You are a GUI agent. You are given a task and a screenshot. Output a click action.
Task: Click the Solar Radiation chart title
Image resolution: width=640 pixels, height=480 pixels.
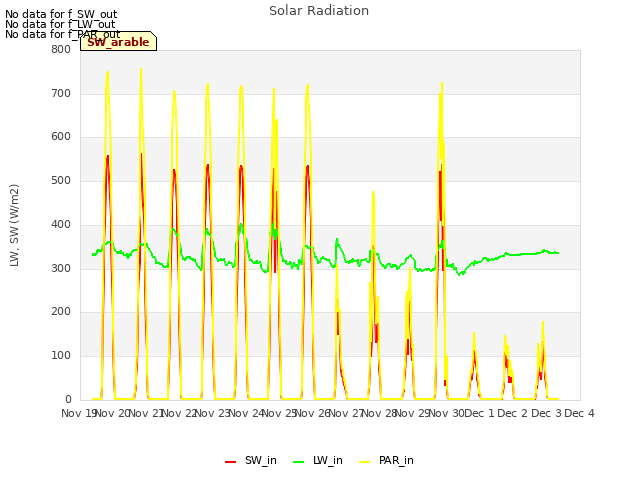(319, 11)
